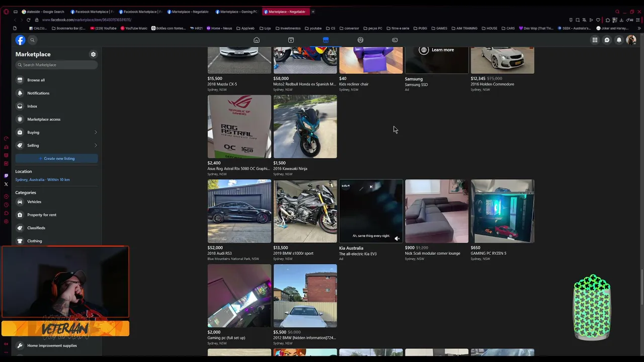Open the 2018 Audi RS3 listing photo

coord(239,211)
